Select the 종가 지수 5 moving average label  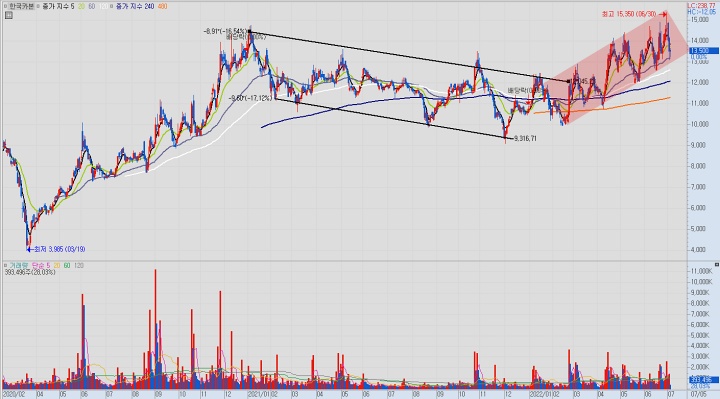[58, 6]
